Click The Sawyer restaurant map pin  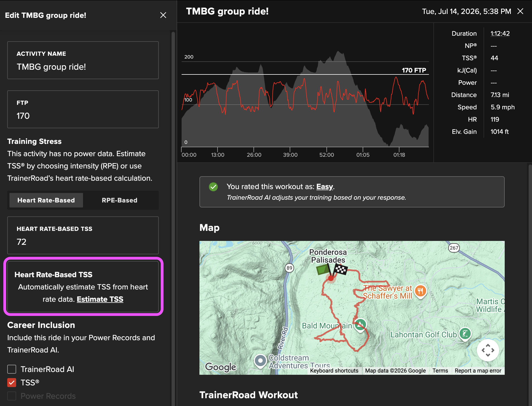(421, 291)
